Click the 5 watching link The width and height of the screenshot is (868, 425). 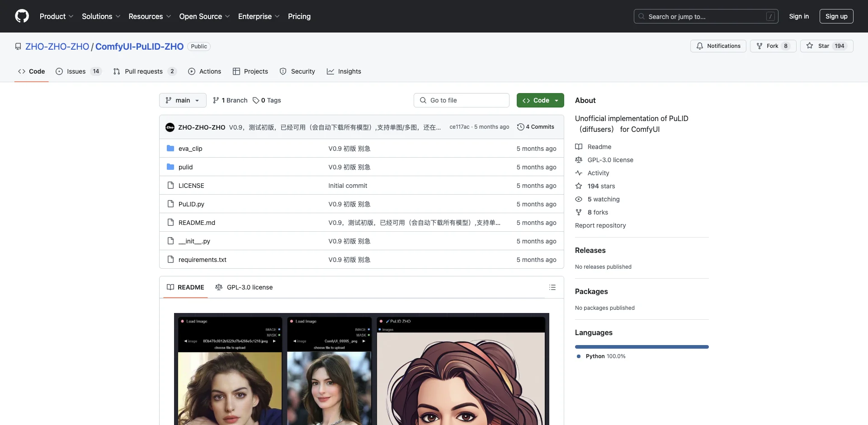(604, 199)
